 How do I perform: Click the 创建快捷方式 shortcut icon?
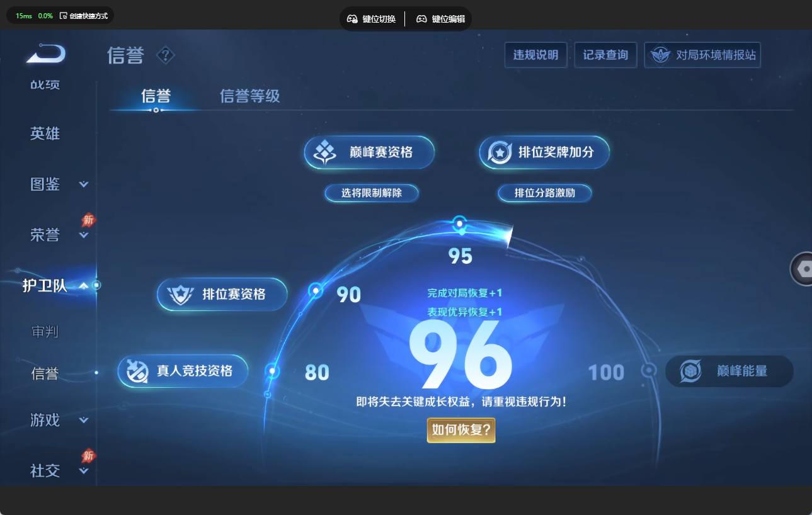point(63,16)
